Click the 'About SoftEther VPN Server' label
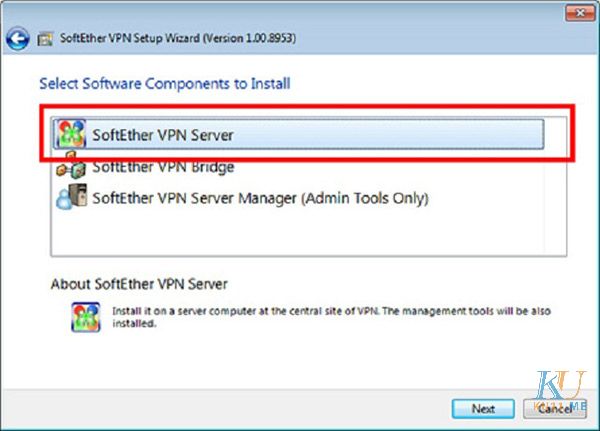The width and height of the screenshot is (600, 431). click(x=139, y=284)
